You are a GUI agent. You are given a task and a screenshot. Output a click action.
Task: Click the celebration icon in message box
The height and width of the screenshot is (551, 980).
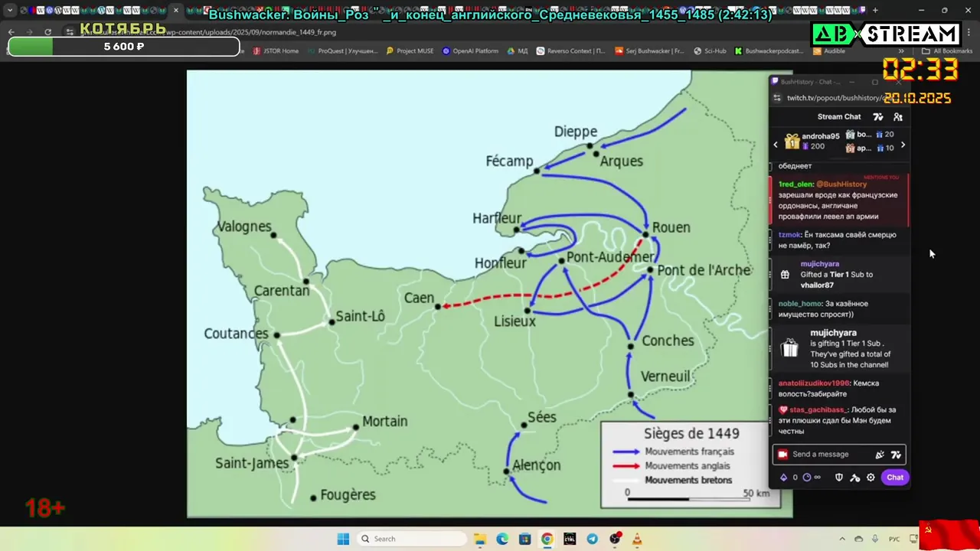click(x=880, y=455)
